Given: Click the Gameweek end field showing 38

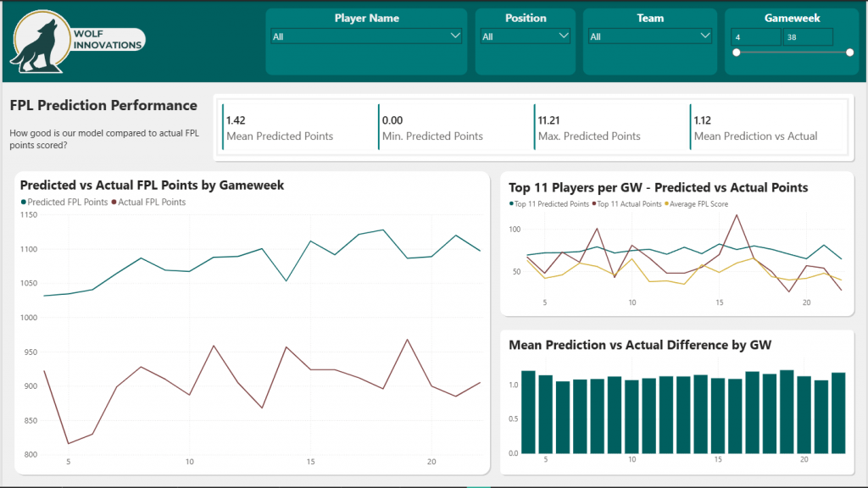Looking at the screenshot, I should [x=807, y=36].
